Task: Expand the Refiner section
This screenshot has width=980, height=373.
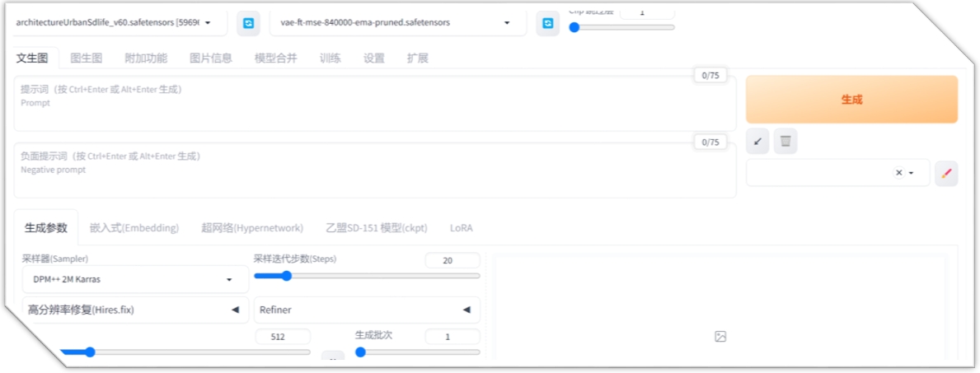Action: point(366,310)
